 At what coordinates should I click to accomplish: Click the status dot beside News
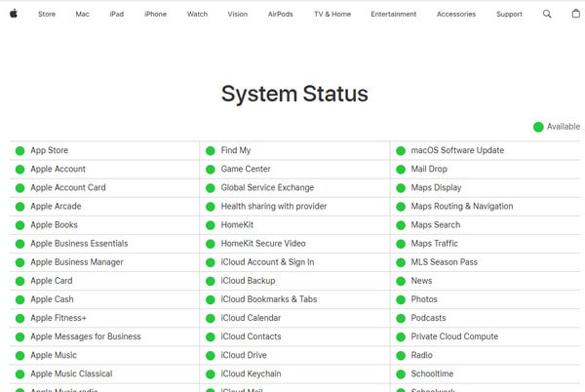[x=401, y=281]
